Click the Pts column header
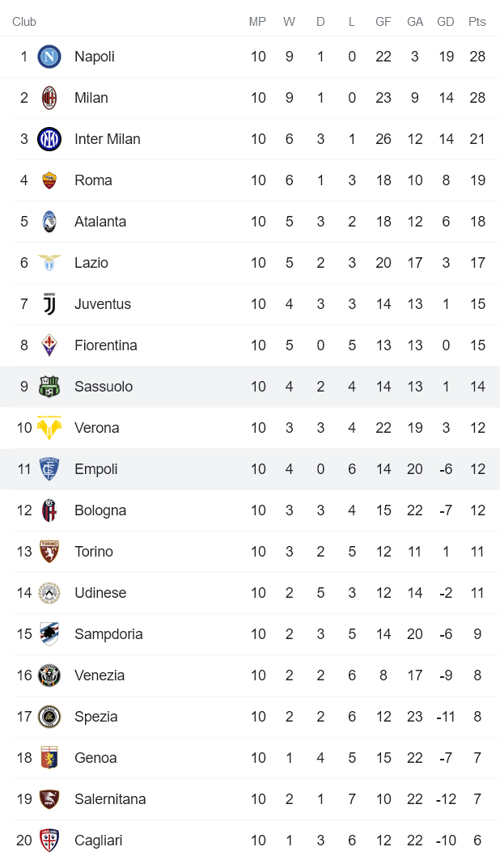Image resolution: width=500 pixels, height=868 pixels. pos(477,22)
